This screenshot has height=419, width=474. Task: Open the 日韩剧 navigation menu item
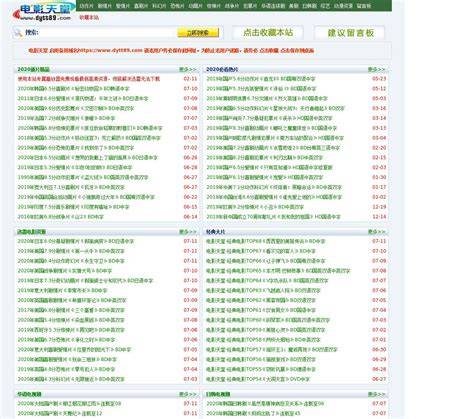(309, 6)
